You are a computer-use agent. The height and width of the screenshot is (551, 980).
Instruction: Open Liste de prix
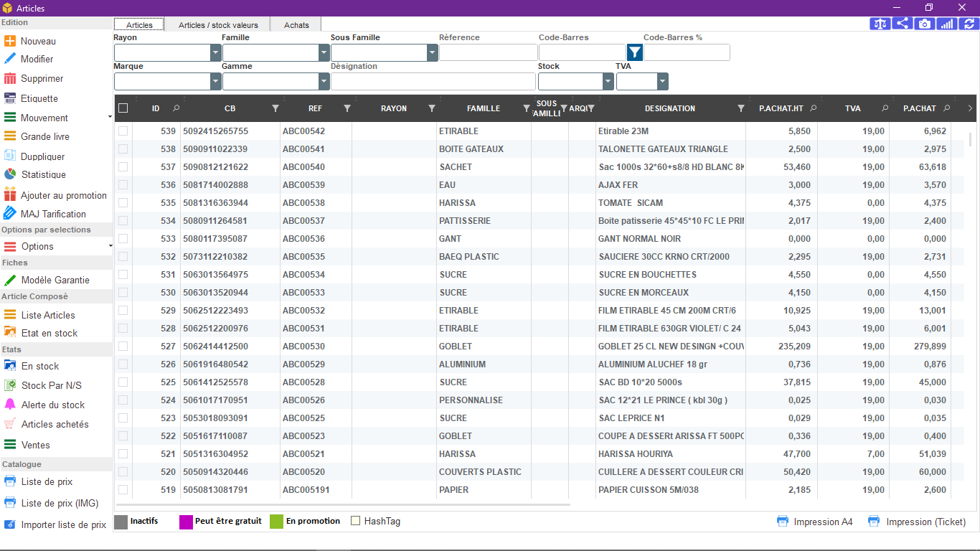click(38, 481)
